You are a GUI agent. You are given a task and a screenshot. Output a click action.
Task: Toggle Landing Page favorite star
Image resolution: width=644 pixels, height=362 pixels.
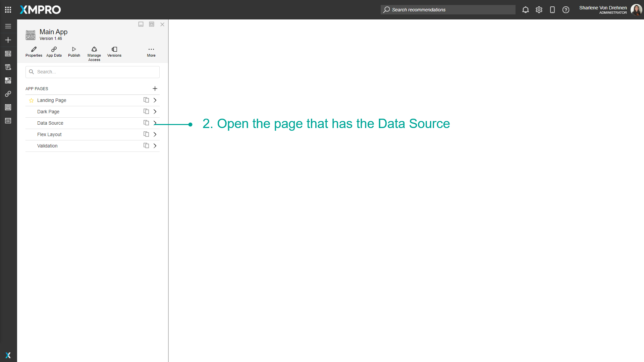[x=31, y=100]
